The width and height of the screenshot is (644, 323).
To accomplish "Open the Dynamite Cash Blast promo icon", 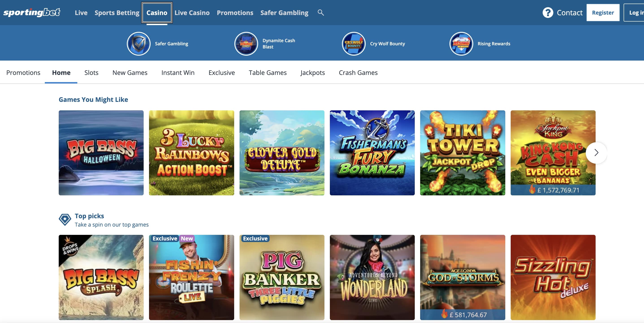I will point(246,44).
